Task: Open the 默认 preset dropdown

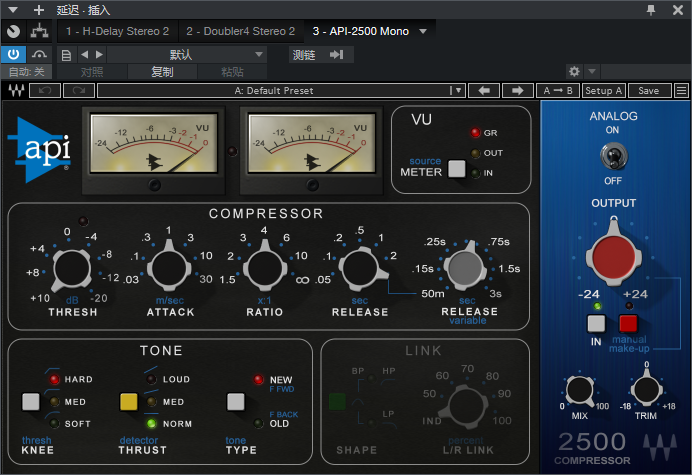Action: [187, 55]
